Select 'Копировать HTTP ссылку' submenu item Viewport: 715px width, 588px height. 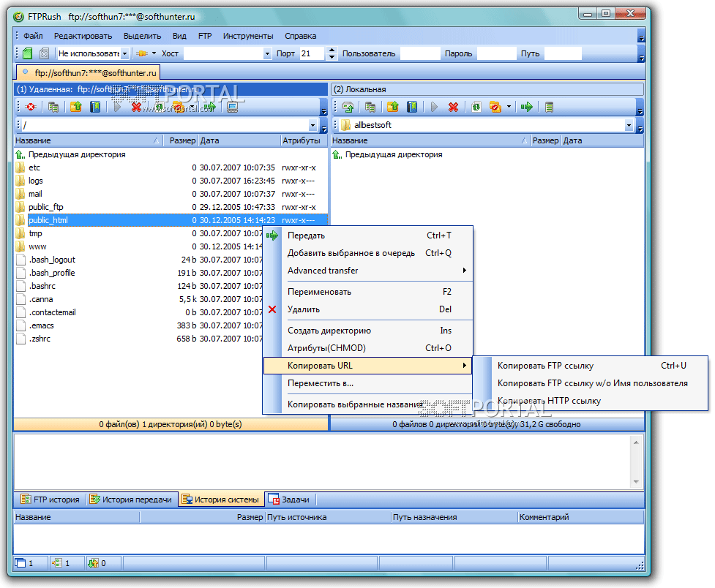coord(591,401)
